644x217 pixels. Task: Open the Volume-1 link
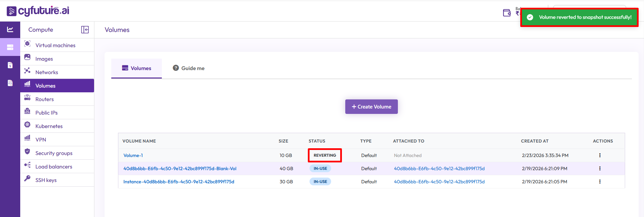(133, 155)
